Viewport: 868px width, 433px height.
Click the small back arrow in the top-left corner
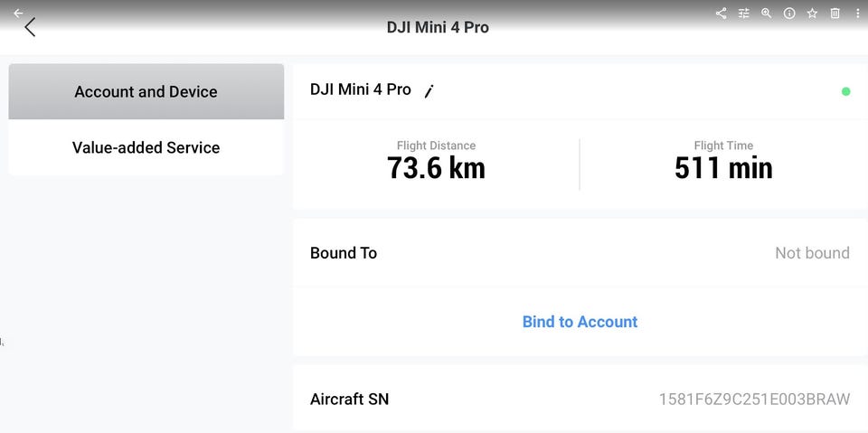point(18,13)
